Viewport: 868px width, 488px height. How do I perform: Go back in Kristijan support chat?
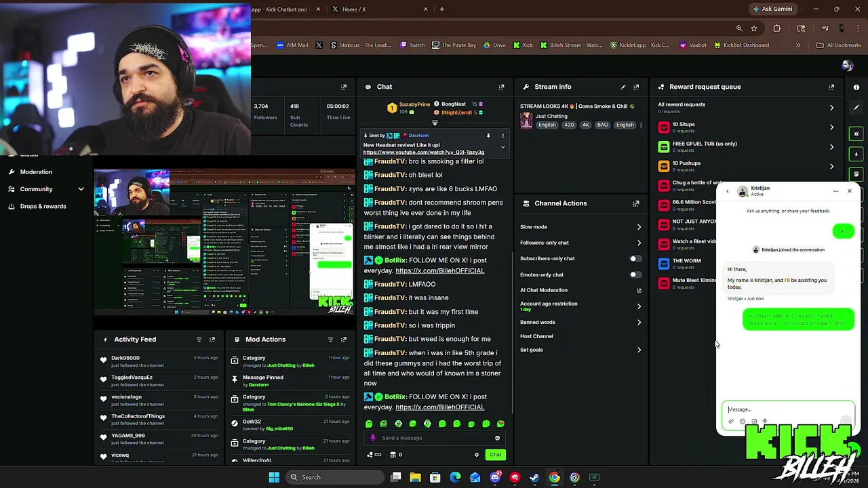coord(728,192)
